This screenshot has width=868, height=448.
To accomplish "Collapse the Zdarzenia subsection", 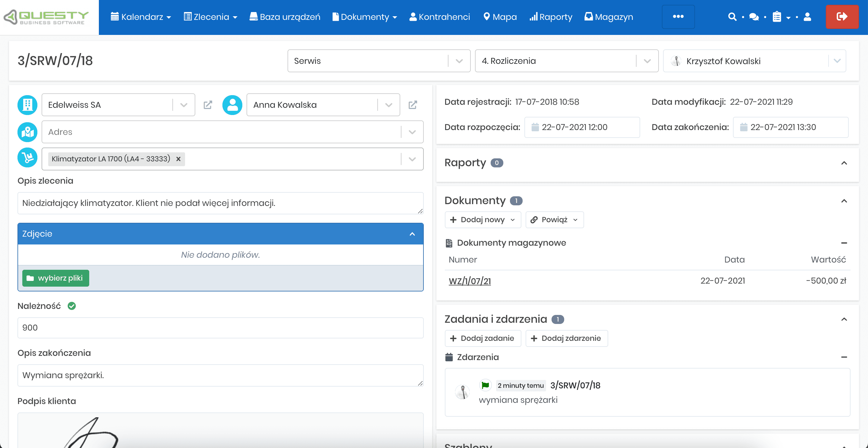I will (x=844, y=357).
